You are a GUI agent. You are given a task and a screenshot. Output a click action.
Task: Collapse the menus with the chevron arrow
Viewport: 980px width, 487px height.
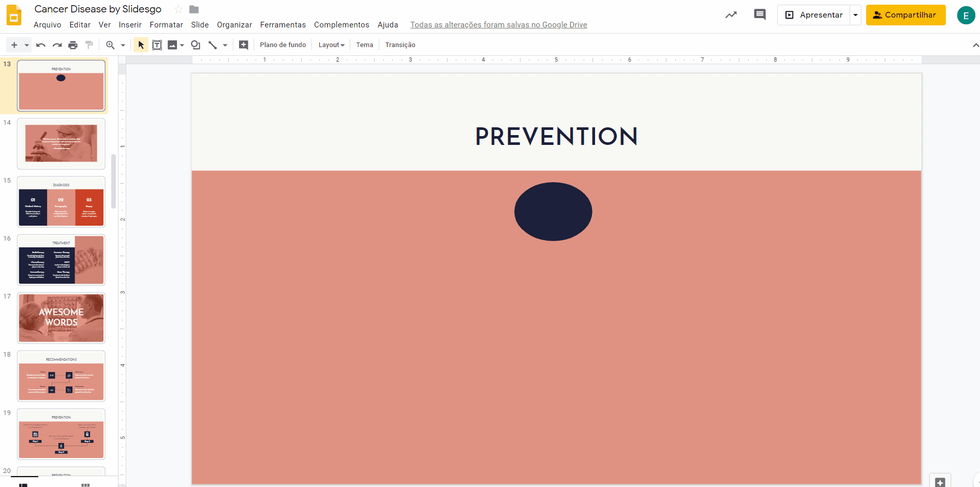coord(975,46)
